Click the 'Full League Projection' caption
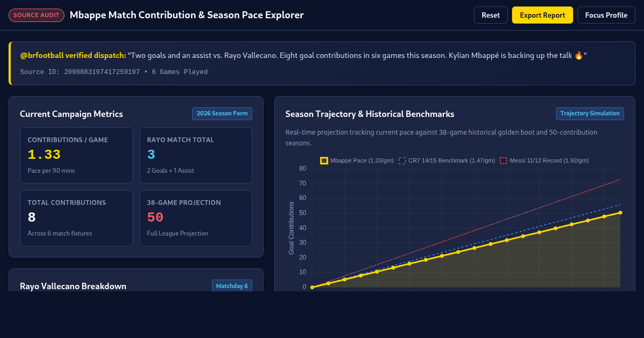The image size is (644, 338). coord(178,233)
